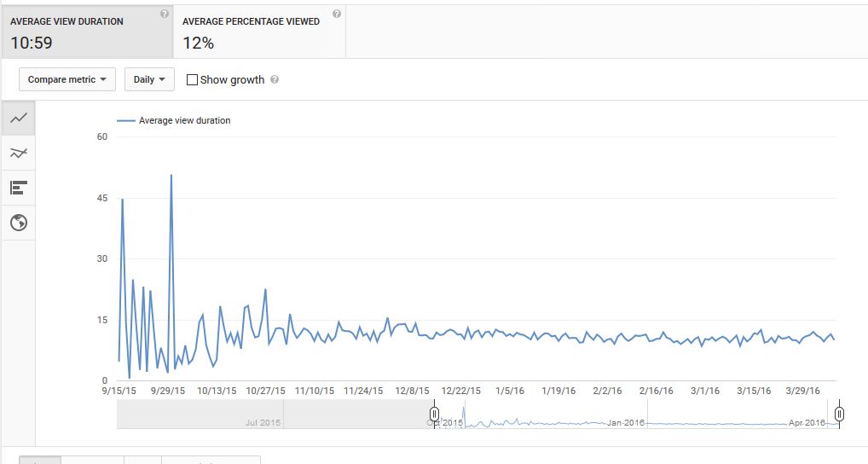Click the Jan 2016 area in overview timeline

[627, 422]
